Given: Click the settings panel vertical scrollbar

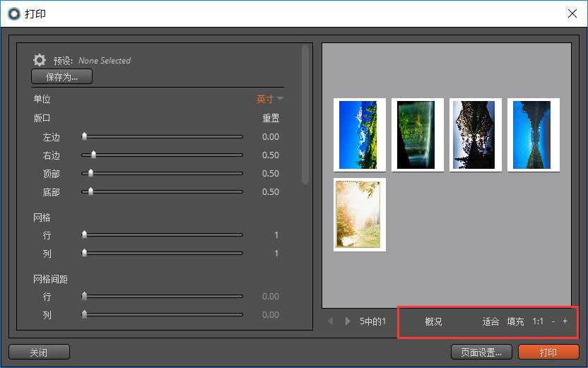Looking at the screenshot, I should point(305,114).
